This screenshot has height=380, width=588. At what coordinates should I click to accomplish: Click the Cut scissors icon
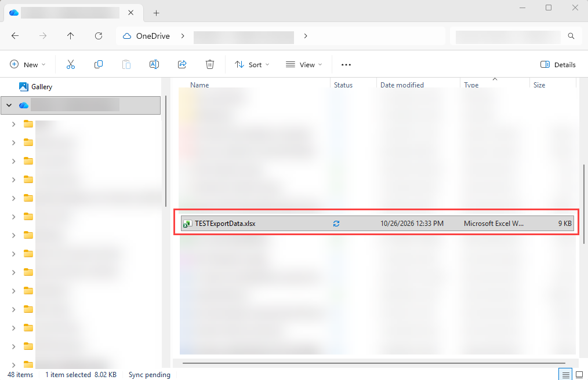(x=71, y=64)
